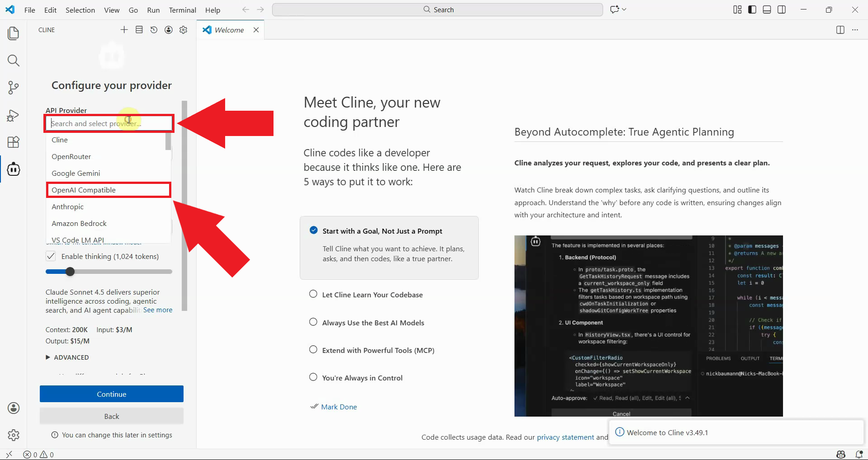Open Cline account icon in panel header
The height and width of the screenshot is (460, 868).
point(169,30)
